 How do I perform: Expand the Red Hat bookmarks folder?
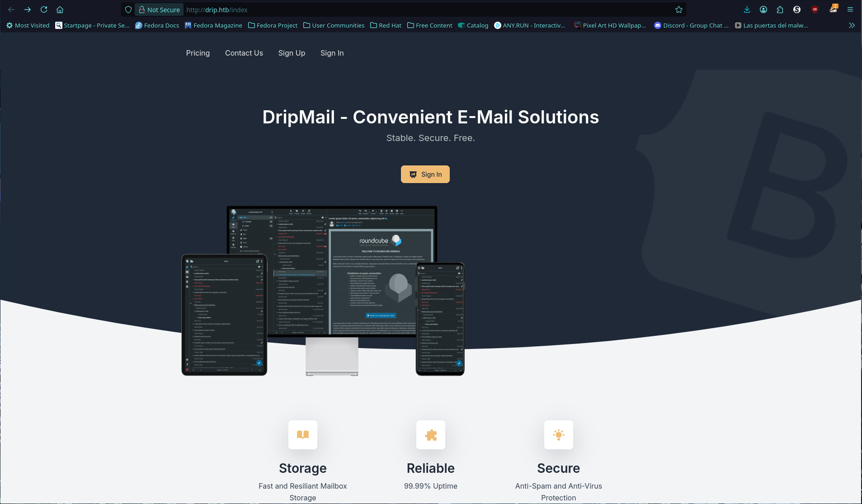[x=386, y=25]
